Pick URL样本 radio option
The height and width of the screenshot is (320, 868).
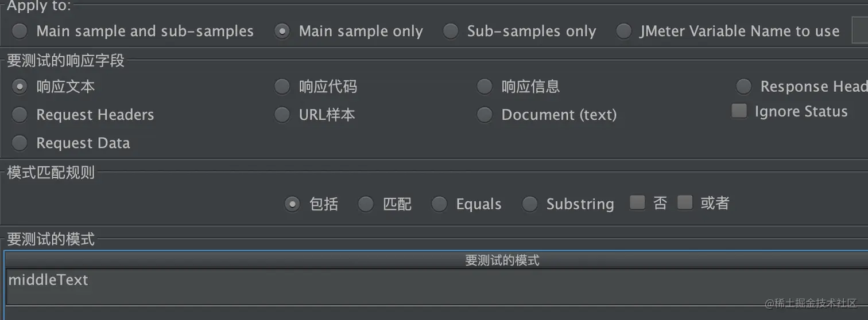[x=282, y=115]
